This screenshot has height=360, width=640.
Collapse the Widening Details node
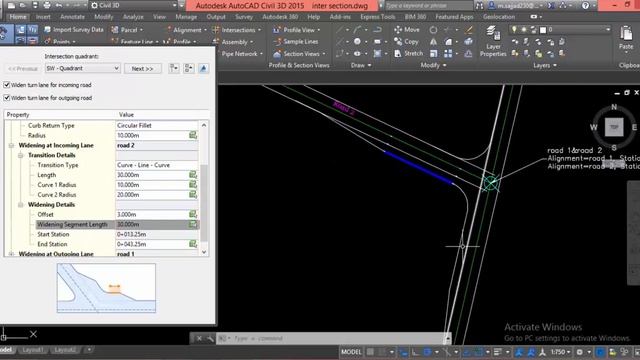point(20,204)
